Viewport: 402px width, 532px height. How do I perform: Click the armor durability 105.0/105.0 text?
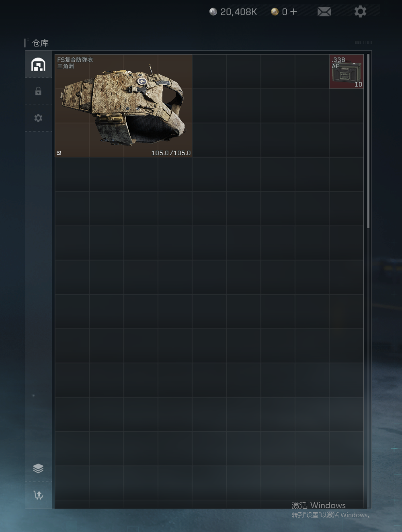point(171,153)
